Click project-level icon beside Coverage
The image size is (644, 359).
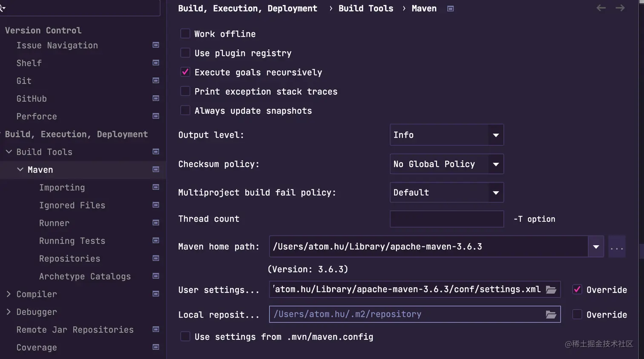(x=156, y=347)
